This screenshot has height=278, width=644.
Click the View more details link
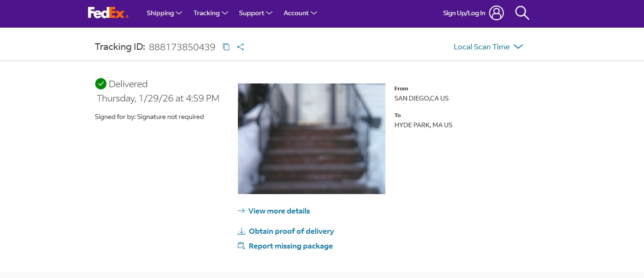(x=279, y=211)
